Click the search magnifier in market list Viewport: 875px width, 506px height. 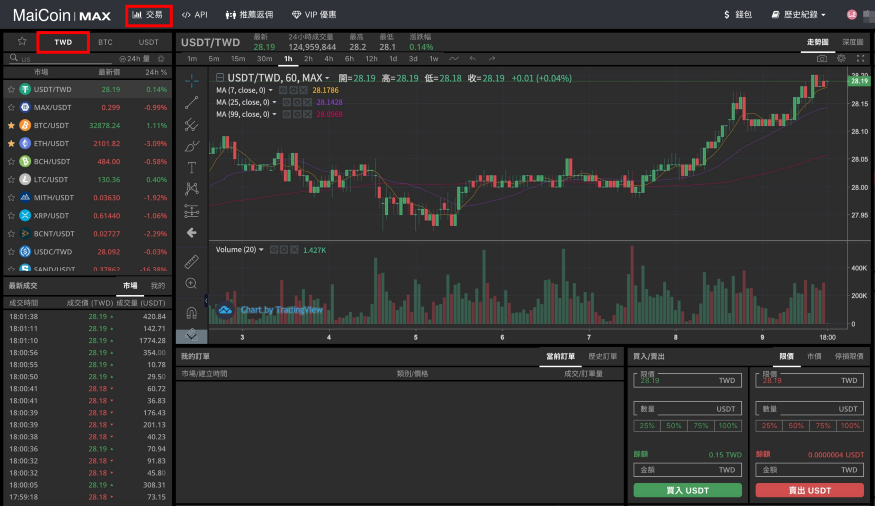click(14, 57)
